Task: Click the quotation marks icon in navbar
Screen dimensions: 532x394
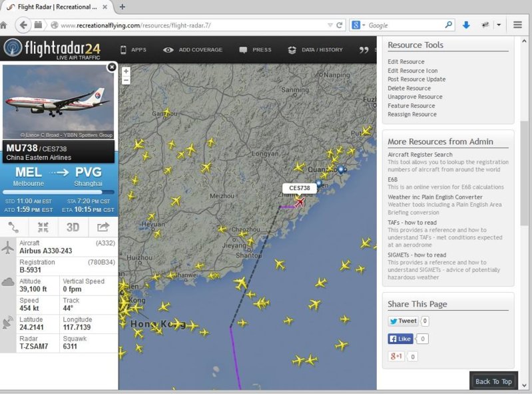Action: [364, 50]
